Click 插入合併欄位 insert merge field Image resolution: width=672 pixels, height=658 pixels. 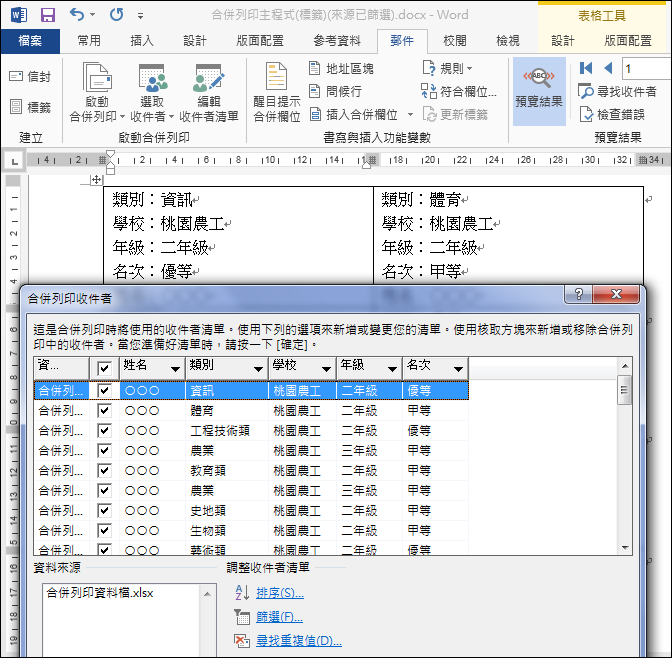click(x=354, y=114)
